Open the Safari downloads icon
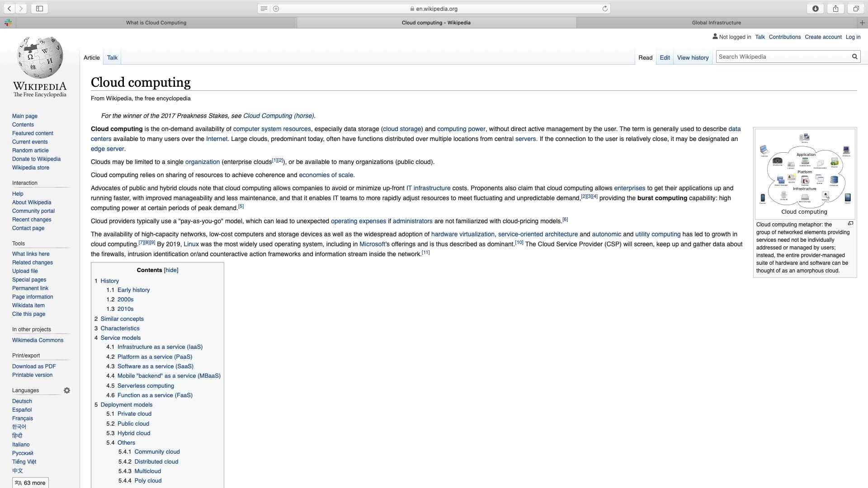Screen dimensions: 868x488 click(815, 9)
